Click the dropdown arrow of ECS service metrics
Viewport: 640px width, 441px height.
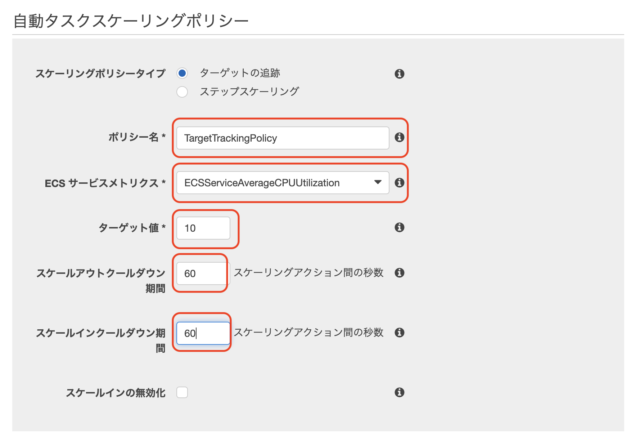click(378, 182)
